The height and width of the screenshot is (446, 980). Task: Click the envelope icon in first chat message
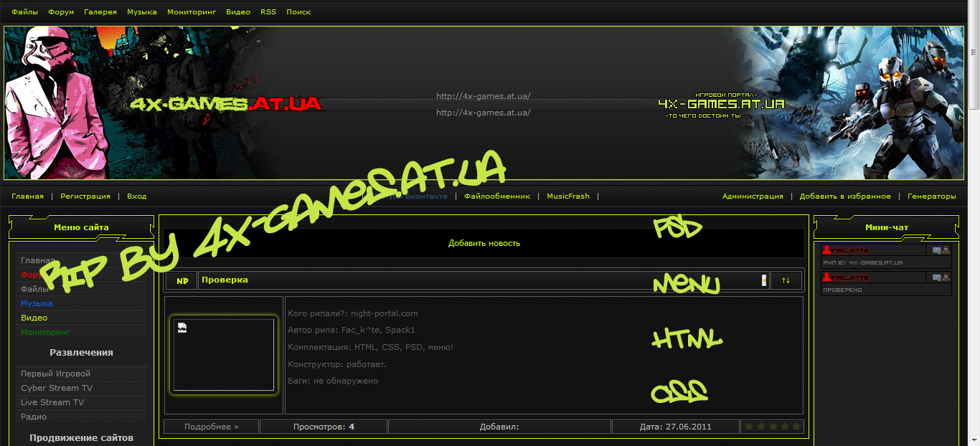click(x=936, y=250)
